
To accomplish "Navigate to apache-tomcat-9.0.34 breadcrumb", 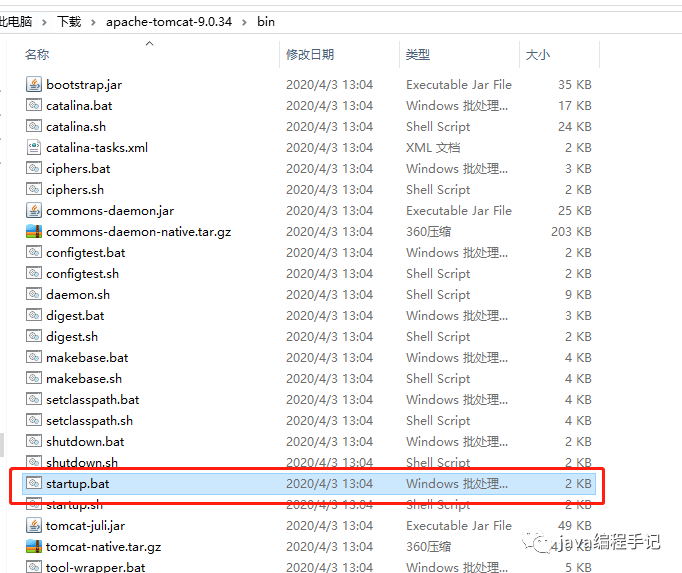I will point(169,21).
